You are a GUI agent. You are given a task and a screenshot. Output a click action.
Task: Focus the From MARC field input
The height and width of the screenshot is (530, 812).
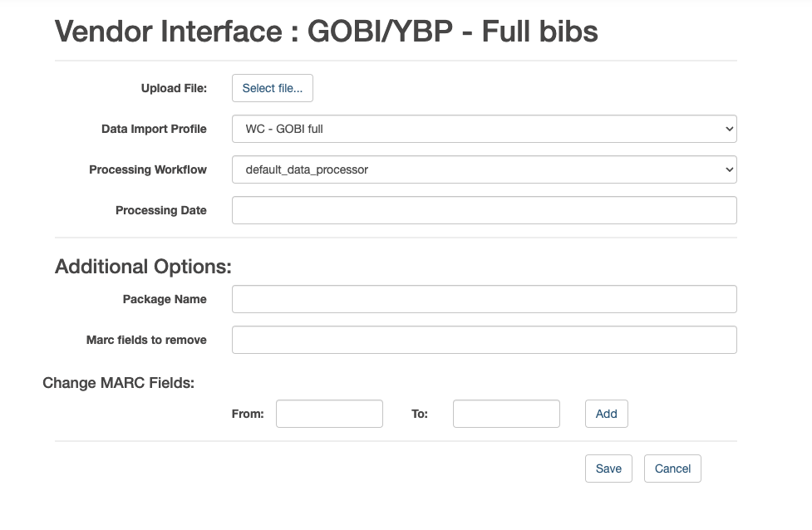pos(329,414)
